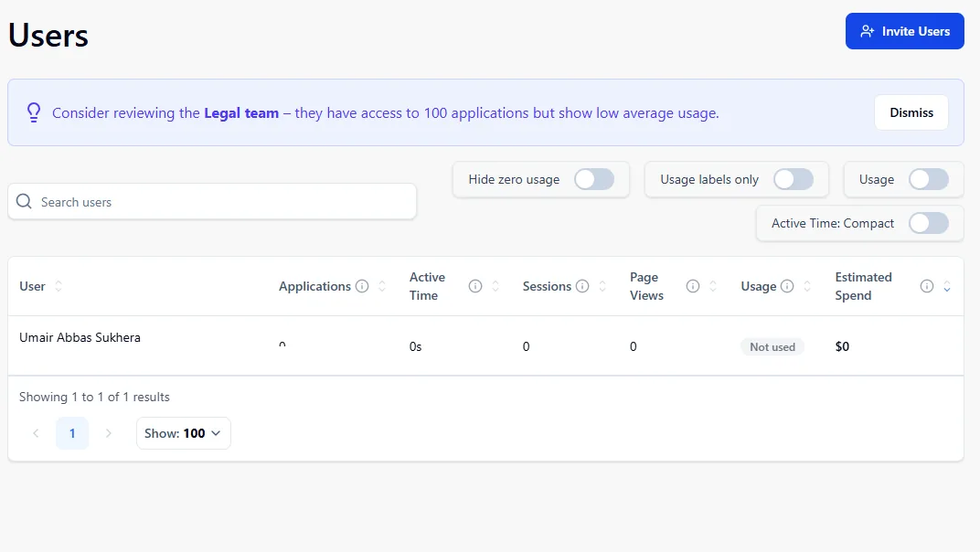
Task: Turn on Usage labels only switch
Action: point(794,179)
